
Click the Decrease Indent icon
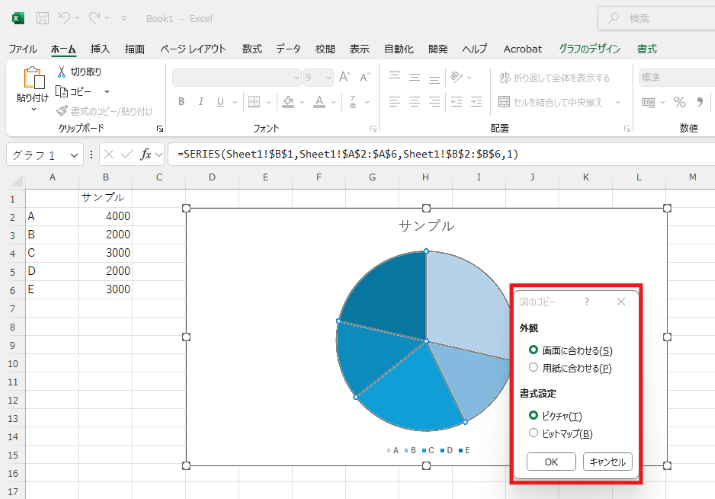tap(456, 102)
